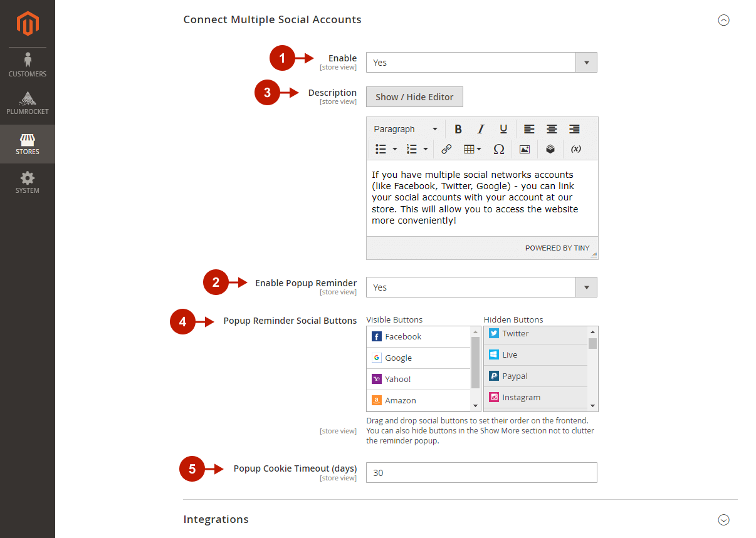The height and width of the screenshot is (538, 756).
Task: Select Twitter in Hidden Buttons list
Action: (x=535, y=334)
